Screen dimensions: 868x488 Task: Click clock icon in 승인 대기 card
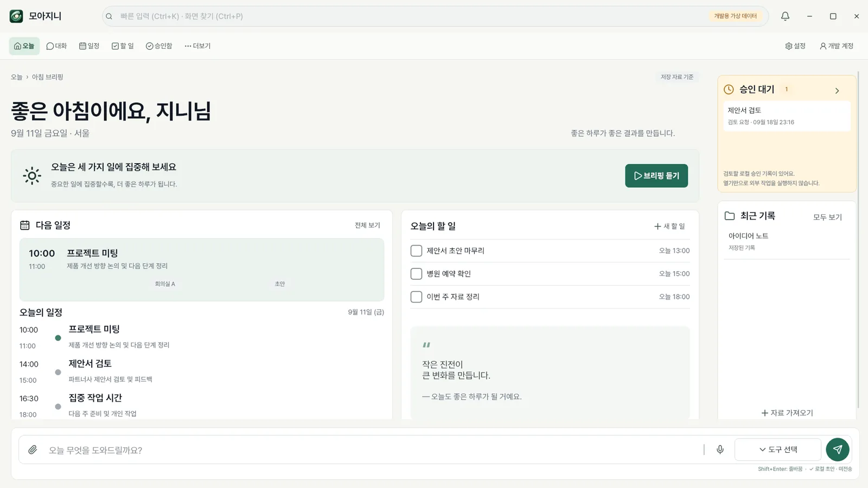tap(729, 89)
